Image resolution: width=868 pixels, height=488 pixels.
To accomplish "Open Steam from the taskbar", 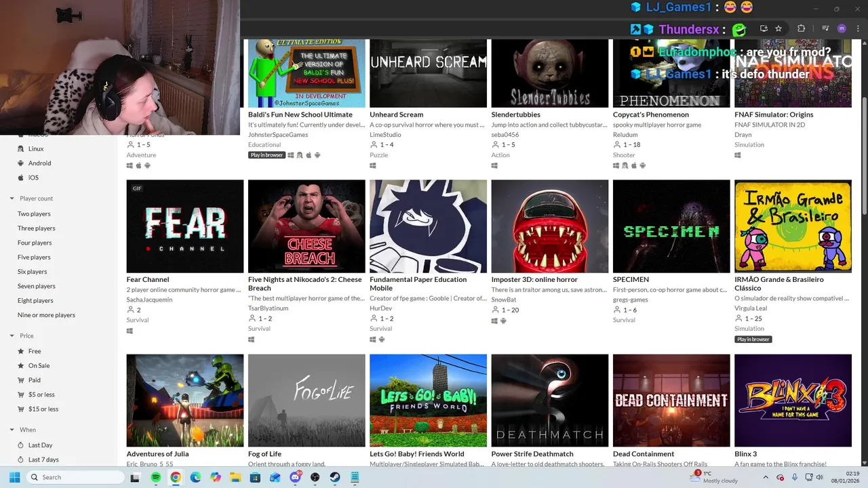I will [335, 477].
